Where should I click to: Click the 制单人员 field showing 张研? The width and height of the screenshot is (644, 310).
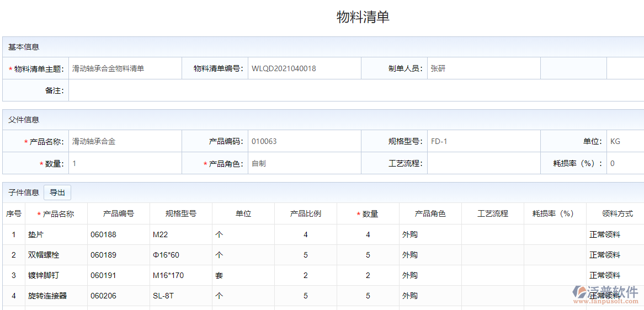pos(483,68)
